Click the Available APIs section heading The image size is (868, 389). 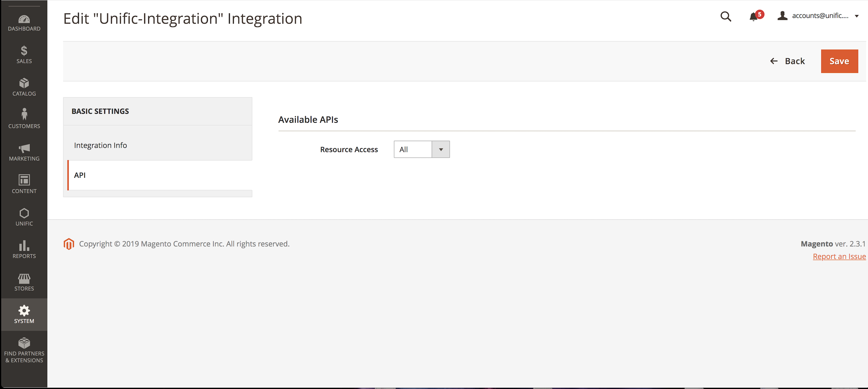click(x=308, y=120)
